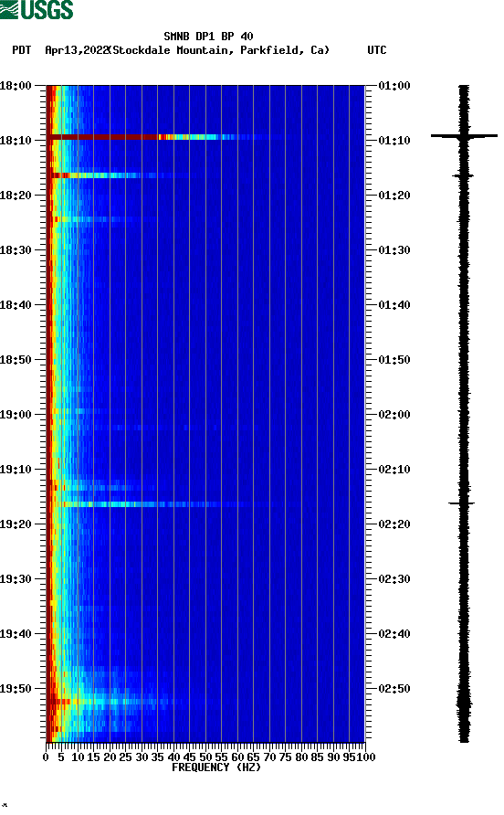Click the 01:30 UTC time label
The height and width of the screenshot is (815, 504).
click(x=394, y=250)
